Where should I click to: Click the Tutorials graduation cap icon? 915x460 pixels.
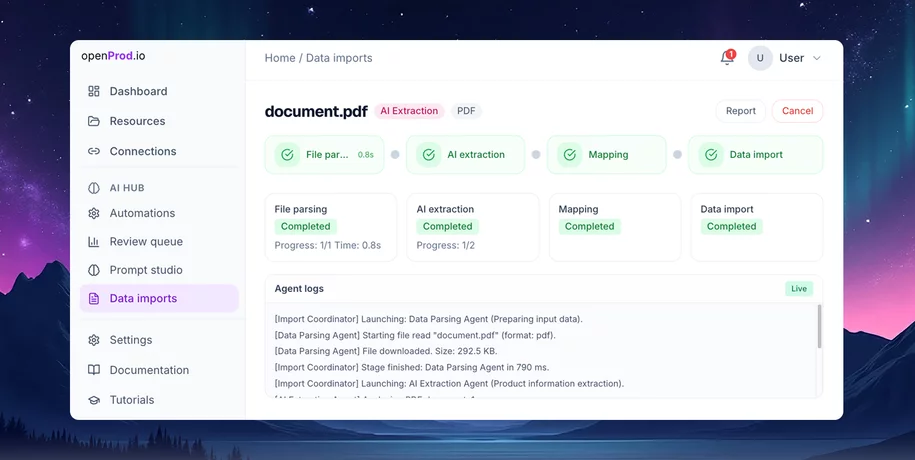94,400
